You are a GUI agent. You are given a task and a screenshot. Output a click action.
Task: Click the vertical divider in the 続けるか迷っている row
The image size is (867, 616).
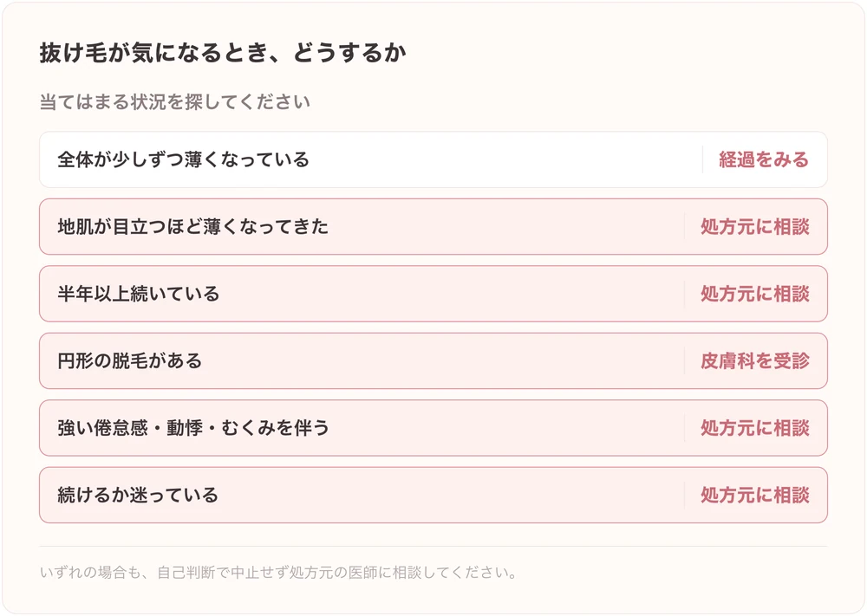684,495
